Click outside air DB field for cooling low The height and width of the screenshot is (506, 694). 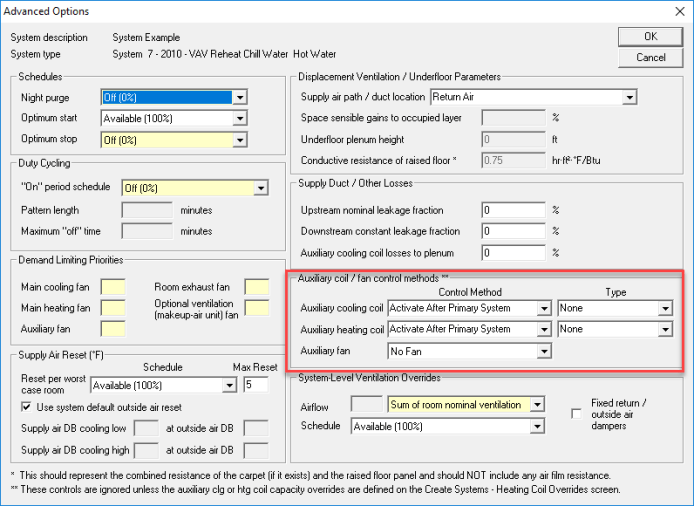tap(256, 429)
